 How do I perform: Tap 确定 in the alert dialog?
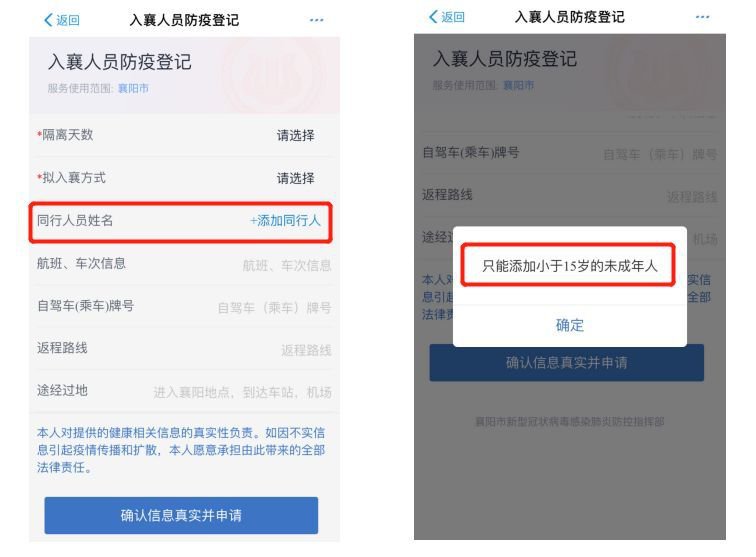[x=570, y=325]
